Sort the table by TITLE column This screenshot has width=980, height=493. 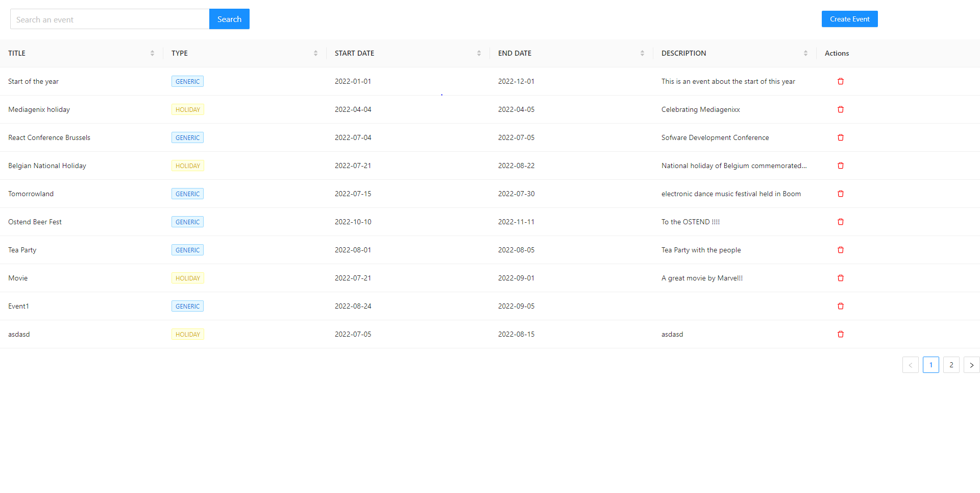pos(152,53)
